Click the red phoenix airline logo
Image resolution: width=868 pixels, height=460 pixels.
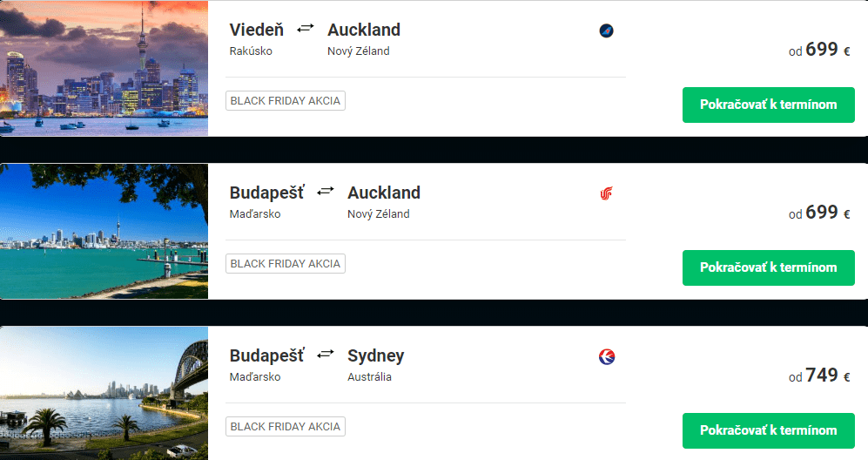[607, 193]
